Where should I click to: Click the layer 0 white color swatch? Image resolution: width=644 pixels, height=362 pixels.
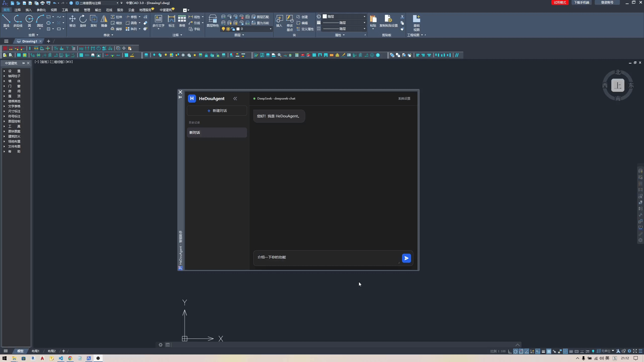pos(238,29)
